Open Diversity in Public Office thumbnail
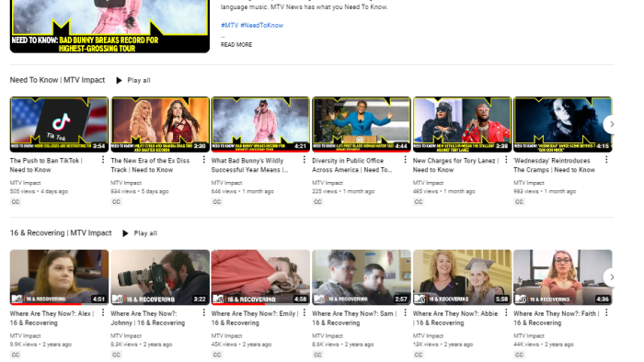This screenshot has width=644, height=362. (x=362, y=124)
